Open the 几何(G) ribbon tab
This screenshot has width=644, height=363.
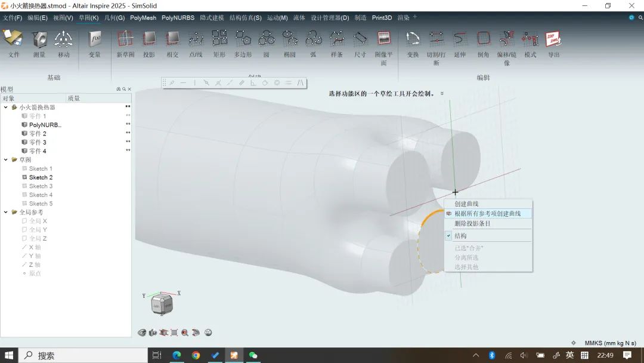click(x=114, y=18)
